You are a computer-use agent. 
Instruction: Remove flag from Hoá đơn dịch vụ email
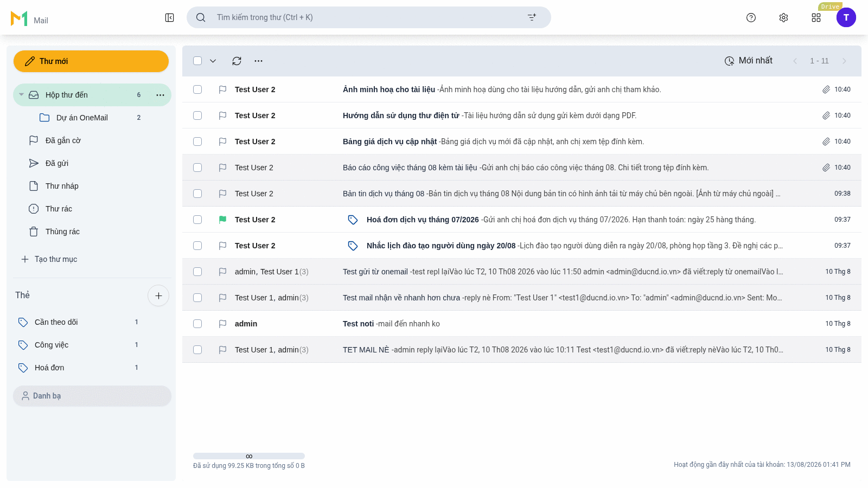[222, 220]
